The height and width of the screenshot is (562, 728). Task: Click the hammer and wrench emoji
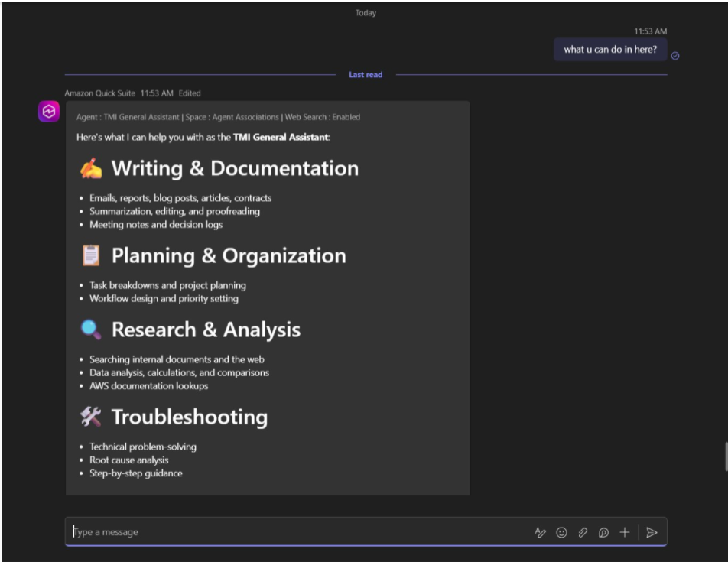pos(91,417)
